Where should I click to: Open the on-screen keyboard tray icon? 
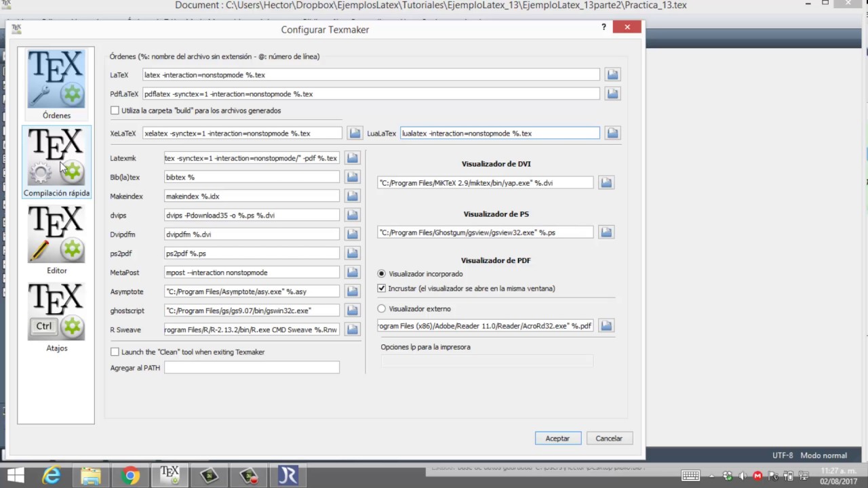(x=690, y=476)
